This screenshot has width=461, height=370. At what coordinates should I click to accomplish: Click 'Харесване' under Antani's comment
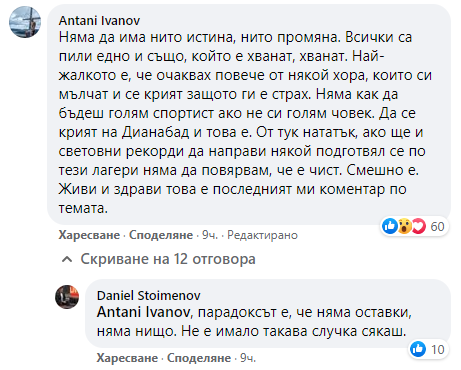click(x=89, y=235)
